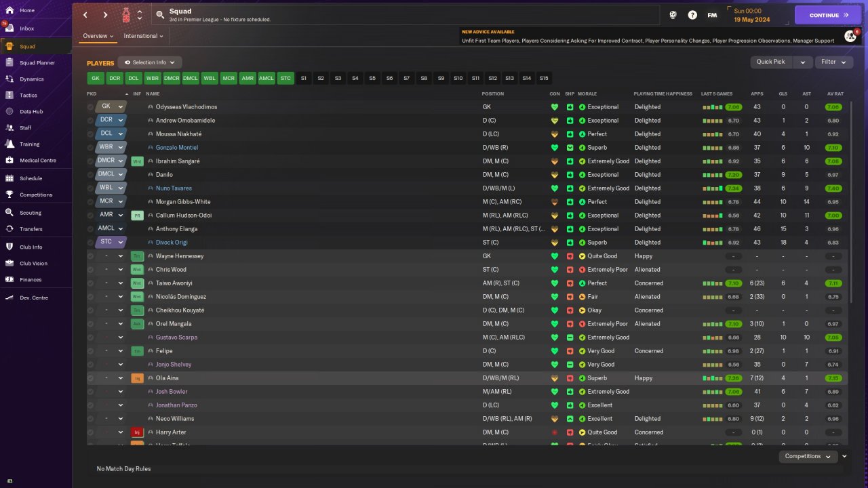Open the Inbox sidebar icon
The height and width of the screenshot is (488, 868).
click(x=9, y=28)
